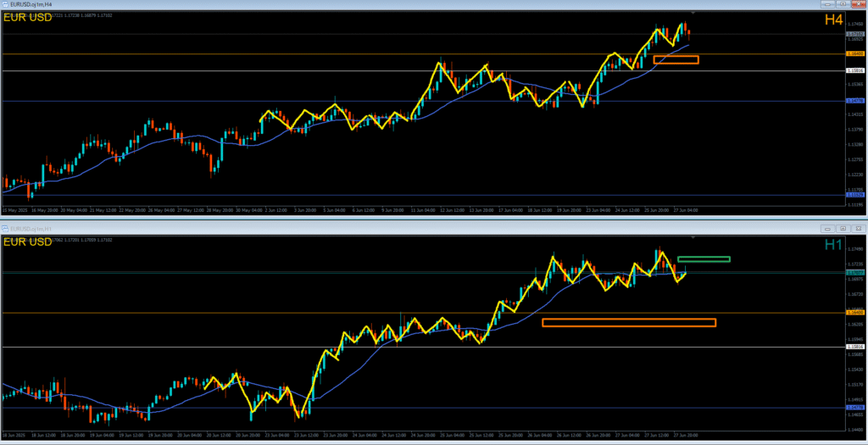Restore down the EURUSD H1 chart window

843,228
